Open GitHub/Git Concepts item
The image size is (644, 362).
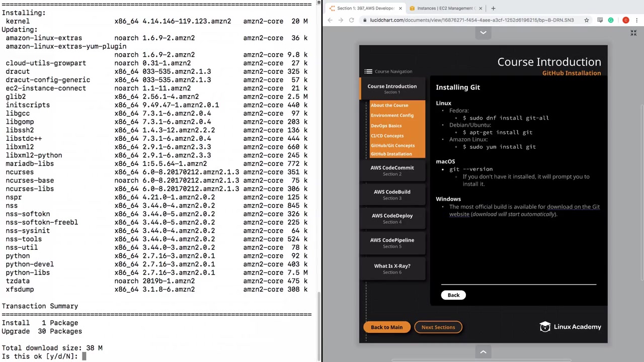tap(392, 145)
